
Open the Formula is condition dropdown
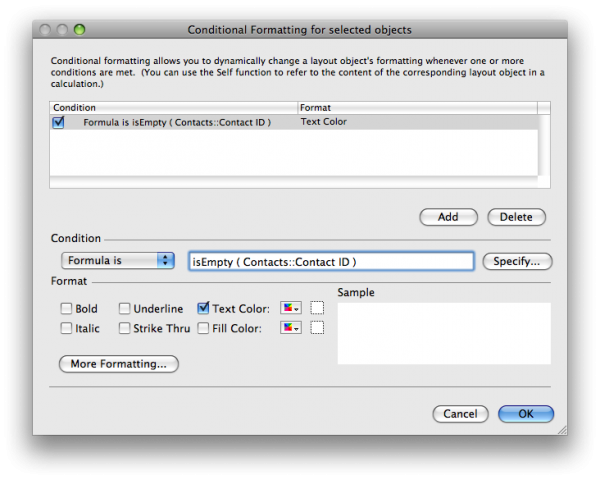[x=118, y=261]
